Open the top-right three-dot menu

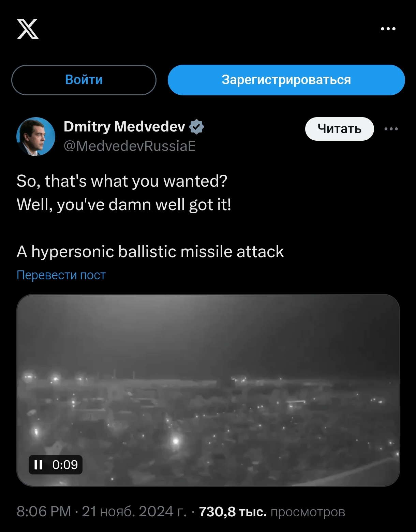coord(388,29)
